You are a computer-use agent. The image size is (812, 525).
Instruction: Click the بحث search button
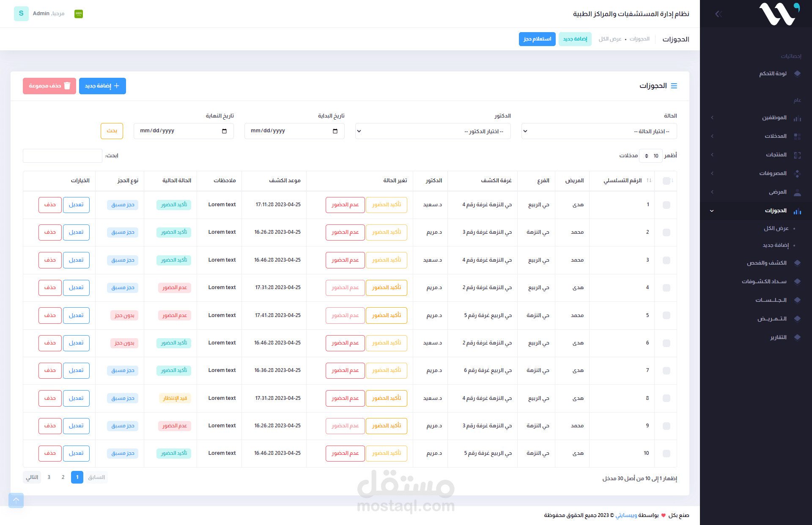point(112,131)
